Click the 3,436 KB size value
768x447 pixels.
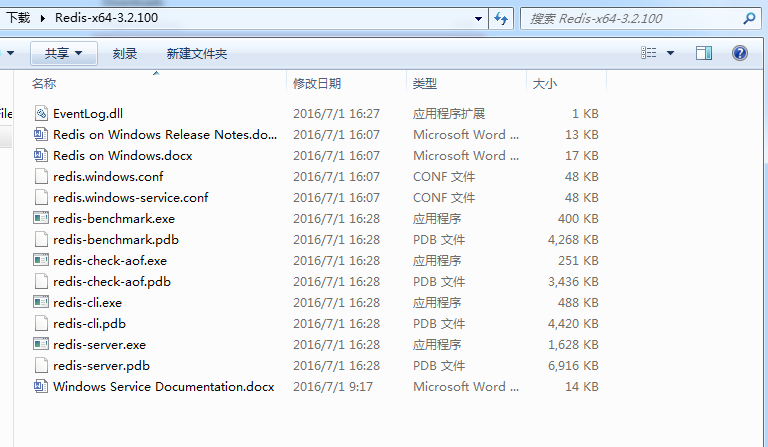pyautogui.click(x=573, y=282)
